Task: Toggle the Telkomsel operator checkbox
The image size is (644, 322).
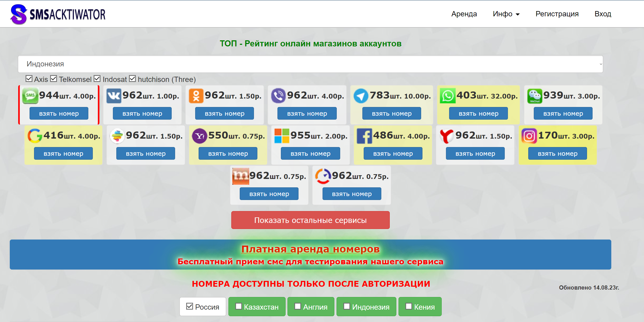Action: point(54,79)
